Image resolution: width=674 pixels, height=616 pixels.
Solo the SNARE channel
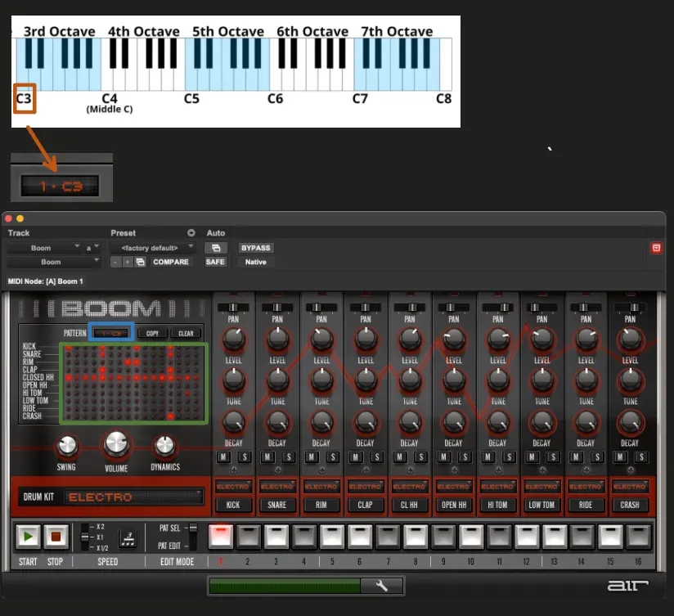pyautogui.click(x=288, y=456)
